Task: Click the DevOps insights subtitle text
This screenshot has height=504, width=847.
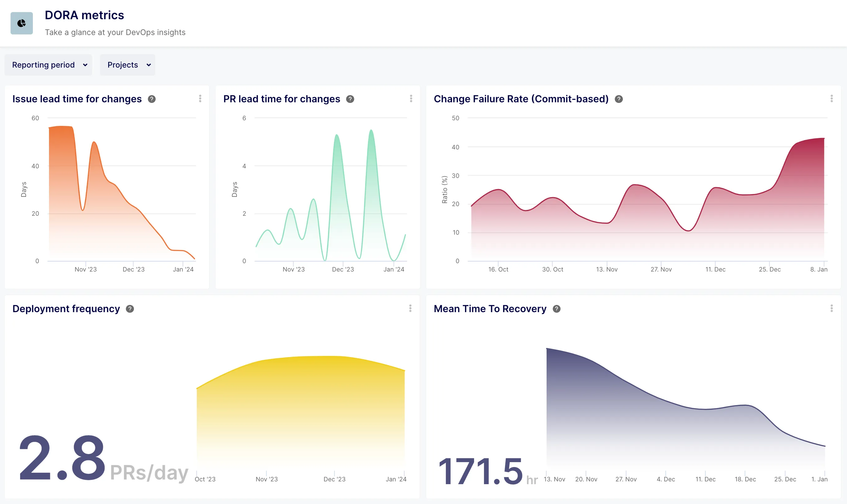Action: click(x=115, y=32)
